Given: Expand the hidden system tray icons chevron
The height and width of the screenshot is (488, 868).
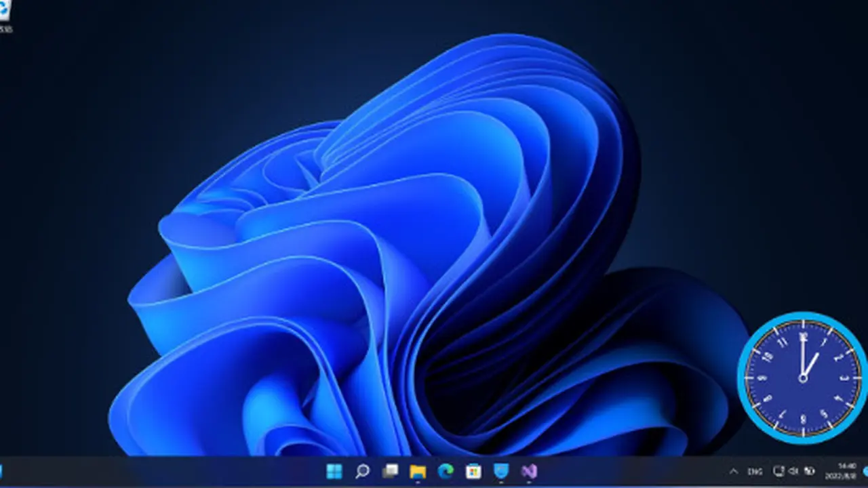Looking at the screenshot, I should 734,471.
